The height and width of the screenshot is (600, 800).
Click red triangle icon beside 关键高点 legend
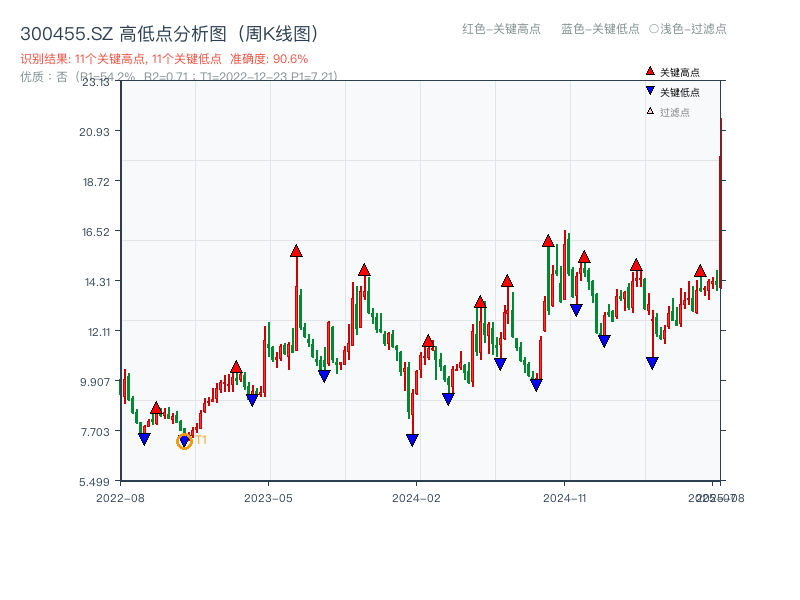click(650, 71)
